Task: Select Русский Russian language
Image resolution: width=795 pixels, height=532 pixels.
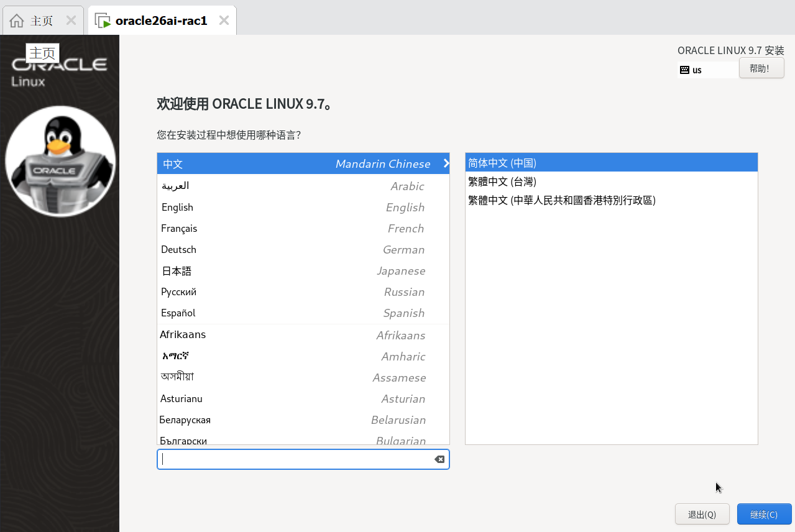Action: (x=303, y=291)
